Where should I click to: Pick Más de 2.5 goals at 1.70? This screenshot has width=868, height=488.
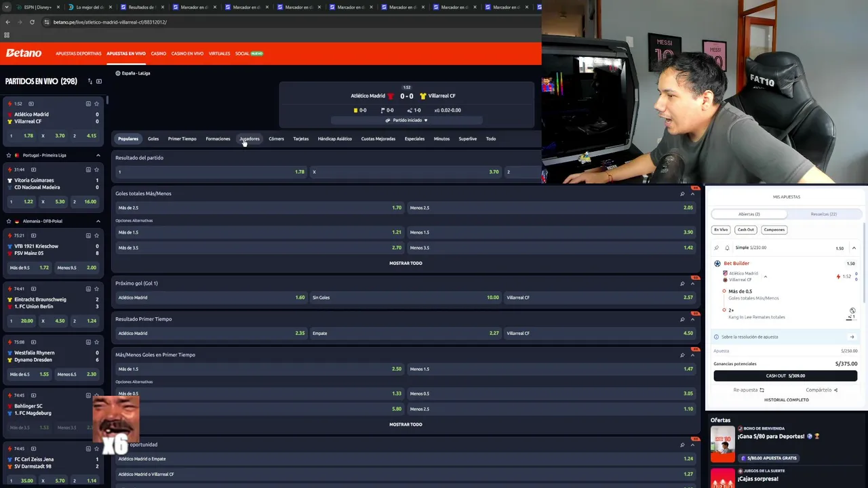[x=260, y=208]
